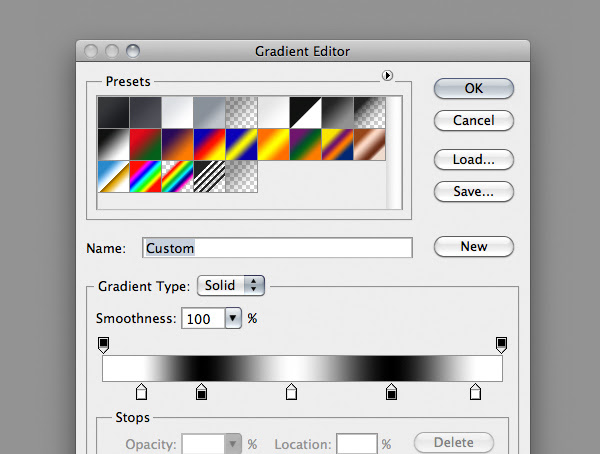Select the black-to-transparent corner fade preset
This screenshot has height=454, width=600.
(370, 113)
